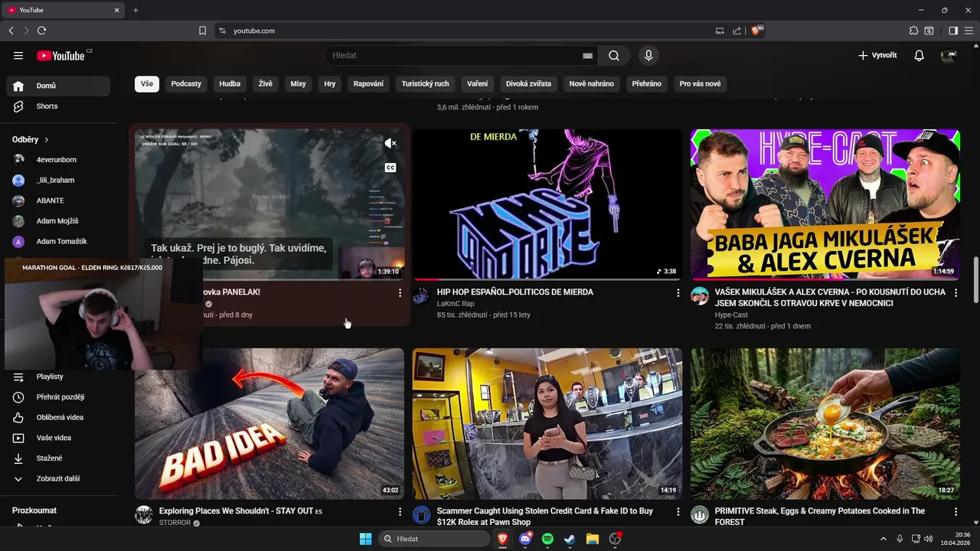The image size is (980, 551).
Task: Click the page vertical scrollbar thumb
Action: point(975,281)
